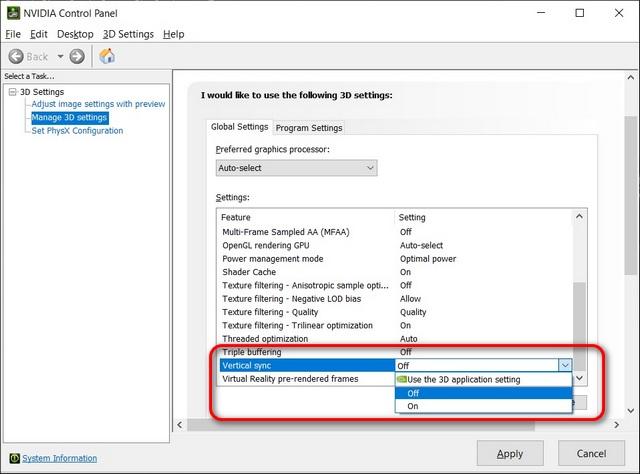Open Set PhysX Configuration task
This screenshot has height=474, width=640.
click(x=77, y=131)
